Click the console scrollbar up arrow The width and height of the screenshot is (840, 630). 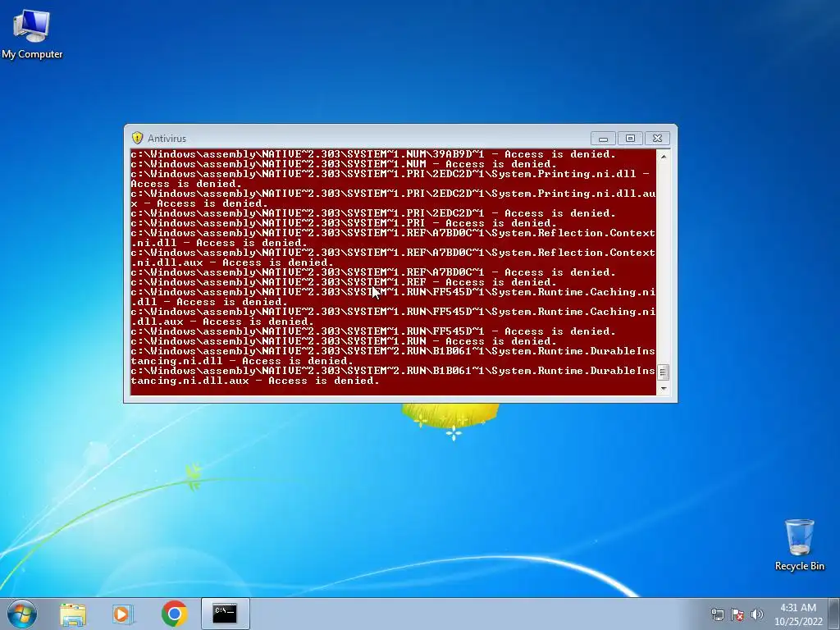pos(663,157)
